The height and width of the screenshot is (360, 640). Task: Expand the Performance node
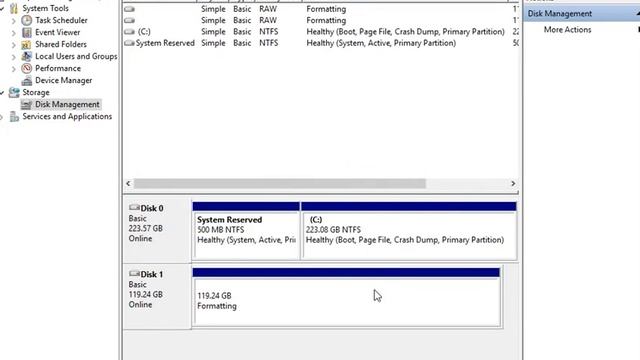click(13, 69)
